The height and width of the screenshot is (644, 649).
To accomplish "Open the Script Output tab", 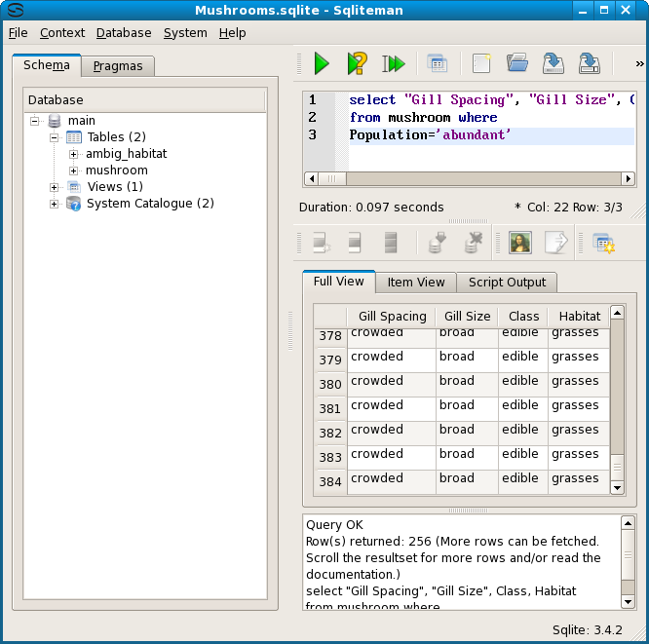I will (x=508, y=283).
